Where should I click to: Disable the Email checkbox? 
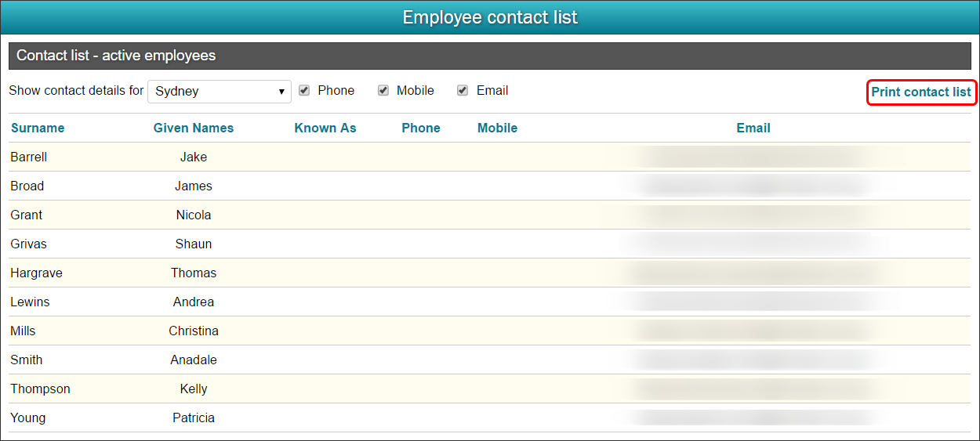(x=463, y=91)
